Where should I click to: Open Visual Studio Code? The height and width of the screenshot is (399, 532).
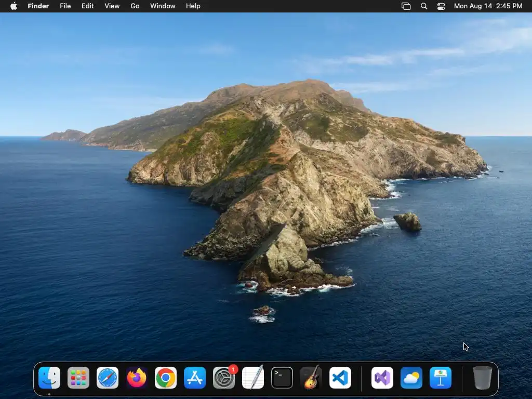(340, 378)
